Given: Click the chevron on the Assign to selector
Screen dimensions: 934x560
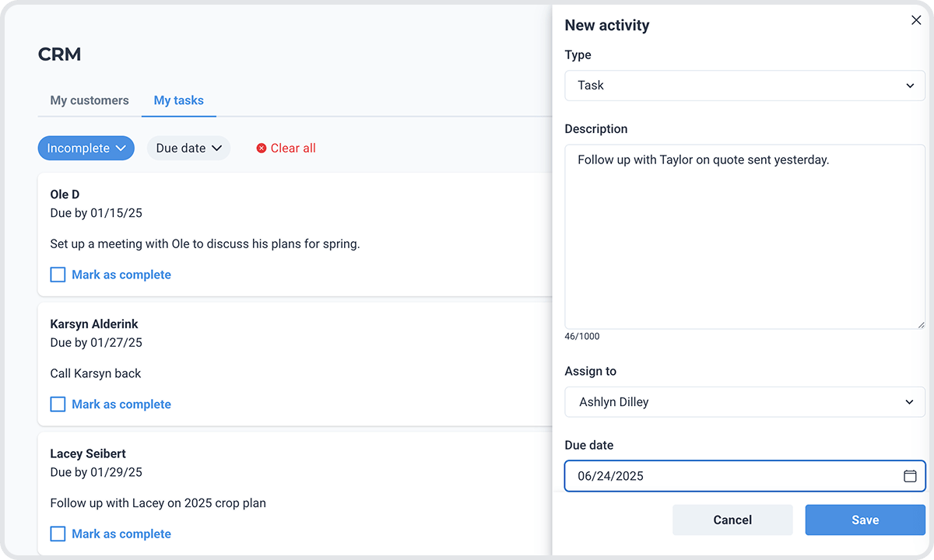Looking at the screenshot, I should (x=909, y=402).
